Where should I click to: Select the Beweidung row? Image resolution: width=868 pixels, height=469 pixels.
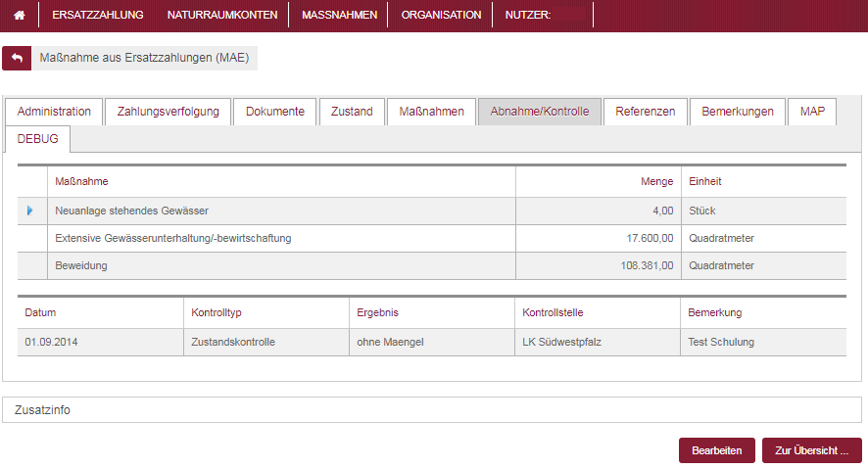[x=432, y=265]
